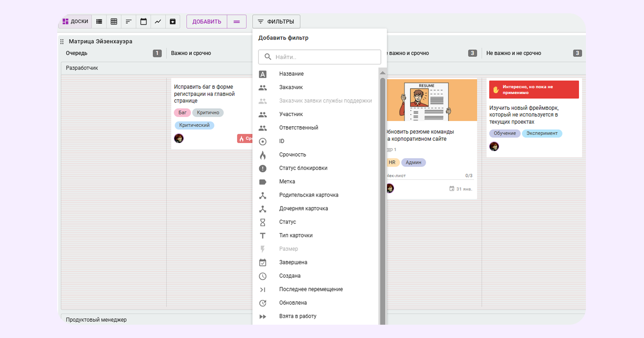644x338 pixels.
Task: Switch to the Доски view tab
Action: [x=76, y=22]
